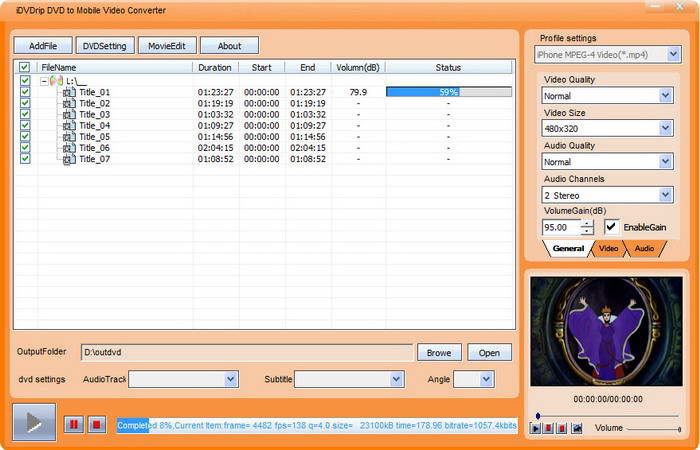Pause the preview player
700x450 pixels.
548,429
